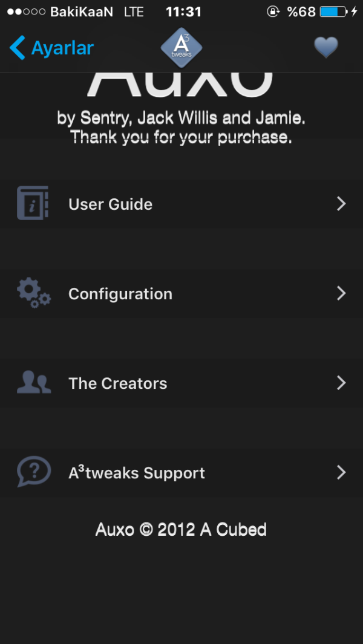
Task: Tap the User Guide book icon
Action: [33, 204]
